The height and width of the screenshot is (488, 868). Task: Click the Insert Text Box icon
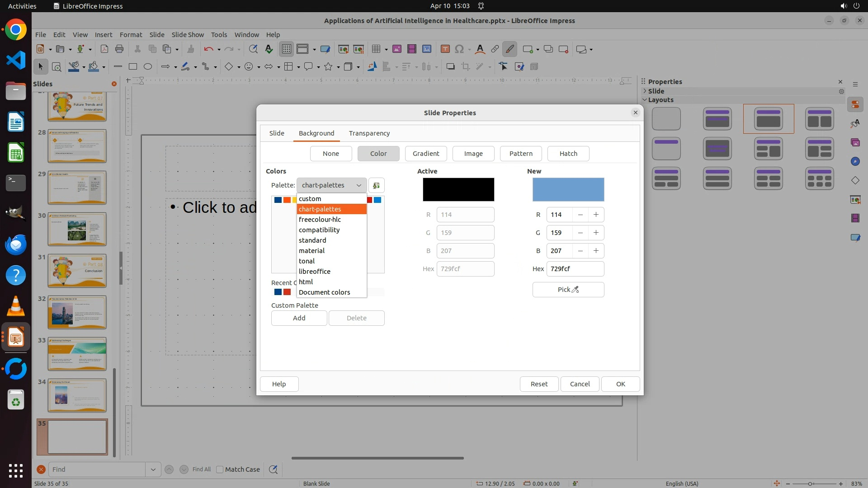(x=445, y=49)
